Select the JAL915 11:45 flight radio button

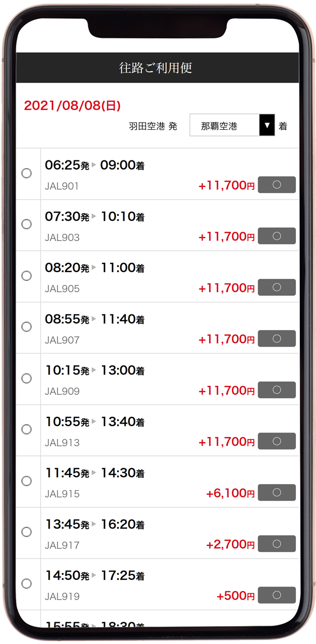[26, 481]
